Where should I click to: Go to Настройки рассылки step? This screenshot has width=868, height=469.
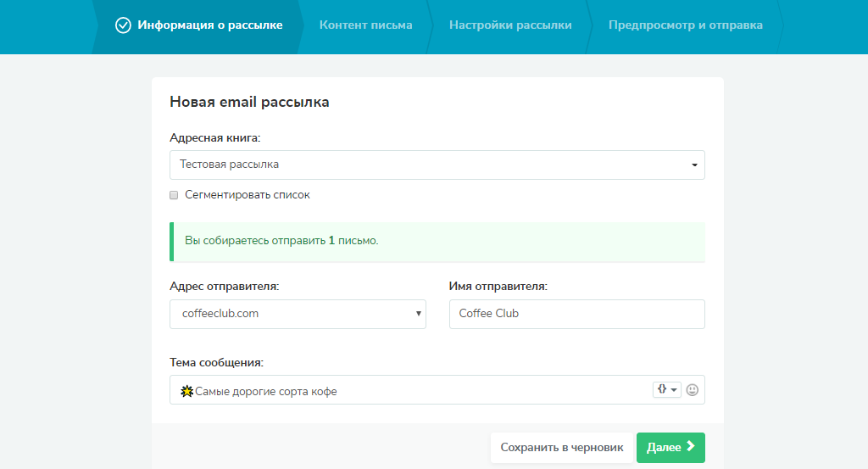(x=509, y=25)
